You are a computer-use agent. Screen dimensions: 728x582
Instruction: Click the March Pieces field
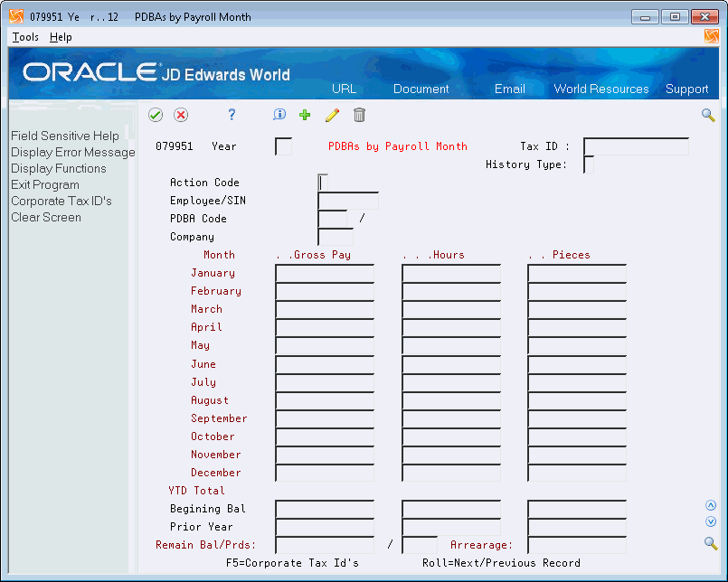(577, 310)
